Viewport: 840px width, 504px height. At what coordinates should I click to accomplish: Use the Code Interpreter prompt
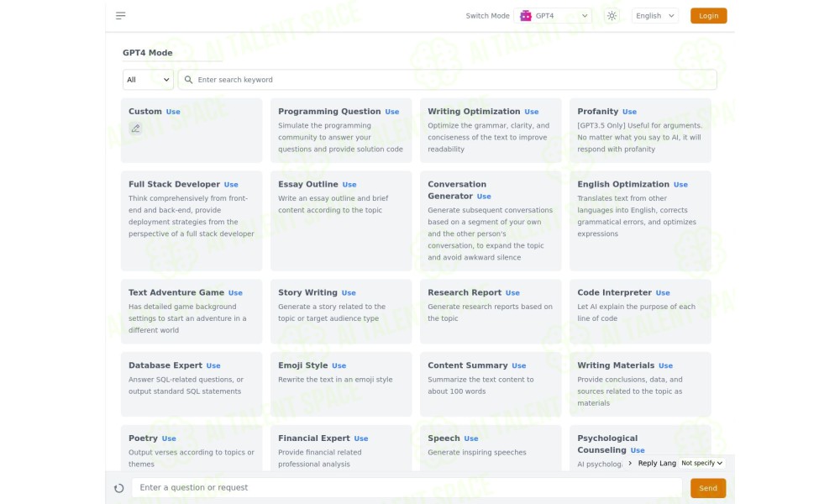[663, 292]
